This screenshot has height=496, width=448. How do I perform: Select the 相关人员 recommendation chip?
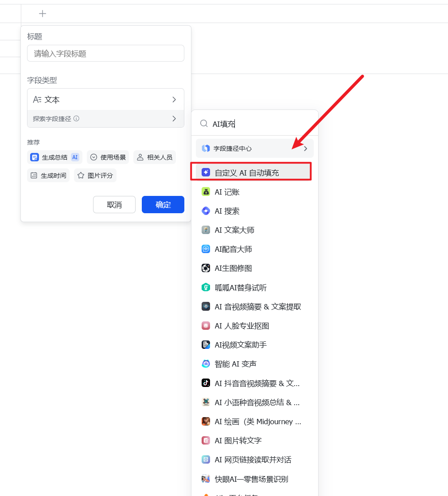coord(155,157)
